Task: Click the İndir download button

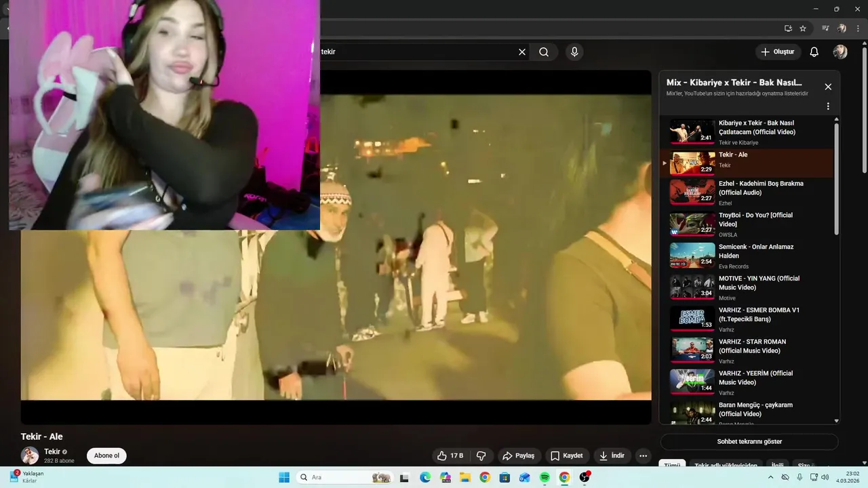Action: point(612,455)
